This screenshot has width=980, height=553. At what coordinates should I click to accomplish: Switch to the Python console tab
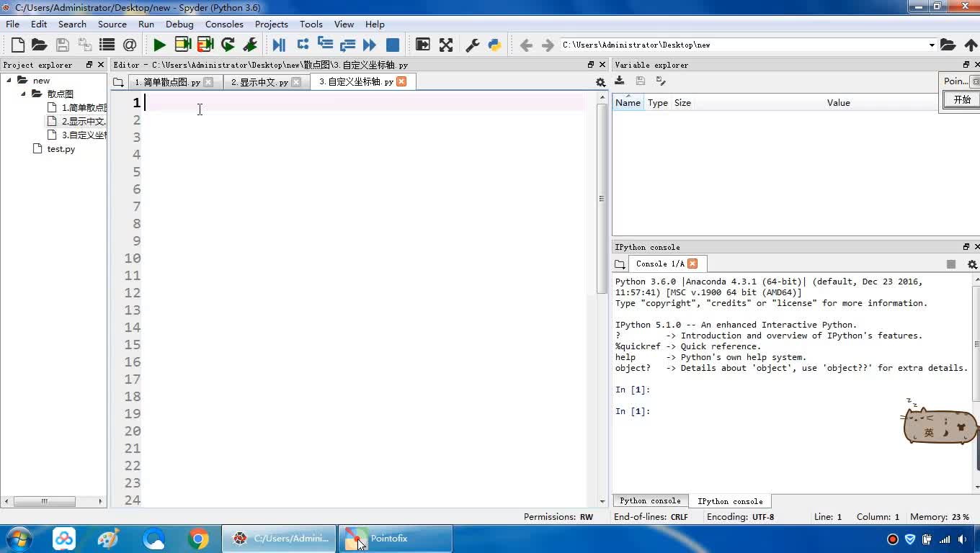pyautogui.click(x=650, y=501)
